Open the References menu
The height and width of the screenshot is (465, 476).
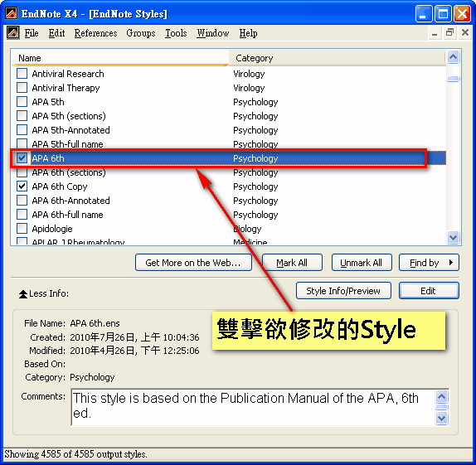[95, 33]
